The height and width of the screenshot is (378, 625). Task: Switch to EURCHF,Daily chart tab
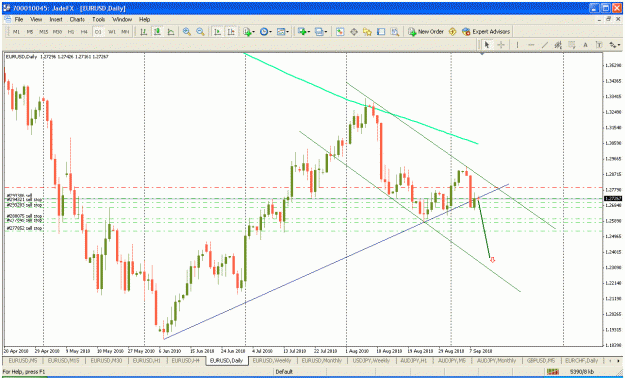click(581, 361)
